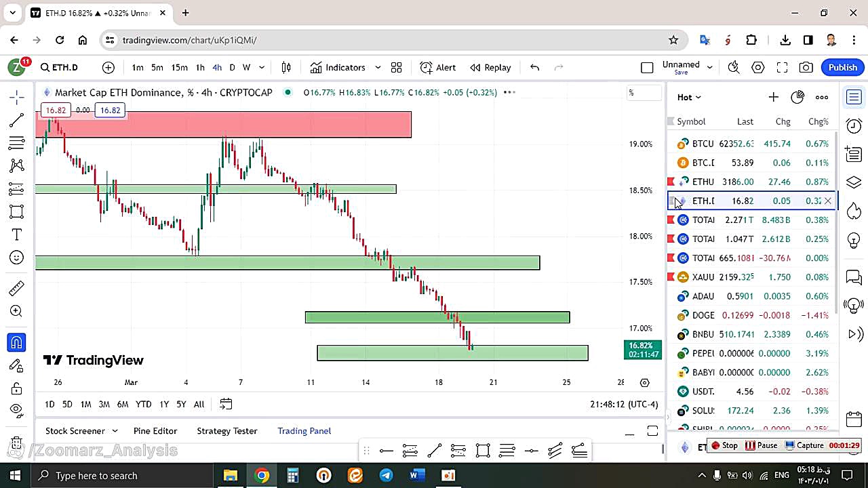Select the trend line drawing tool

[x=17, y=121]
